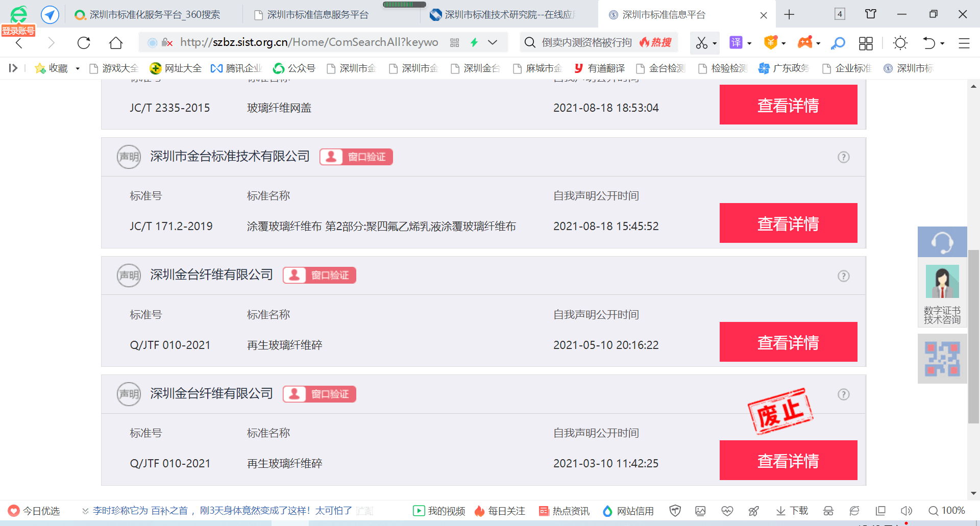980x526 pixels.
Task: View details for 2021-05-10 Q/JTF 010-2021
Action: coord(788,342)
